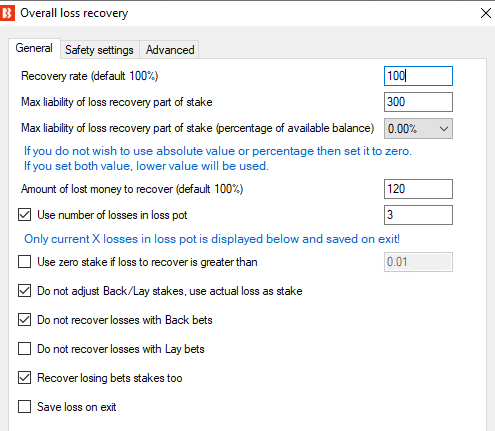Viewport: 495px width, 431px height.
Task: Click the Do not recover losses with Lay bets label
Action: click(x=121, y=349)
